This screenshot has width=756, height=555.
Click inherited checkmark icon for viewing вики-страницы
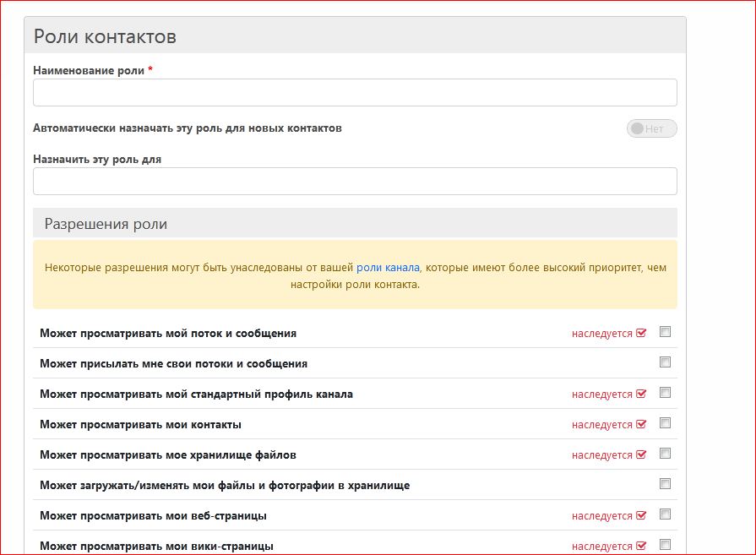pyautogui.click(x=641, y=546)
